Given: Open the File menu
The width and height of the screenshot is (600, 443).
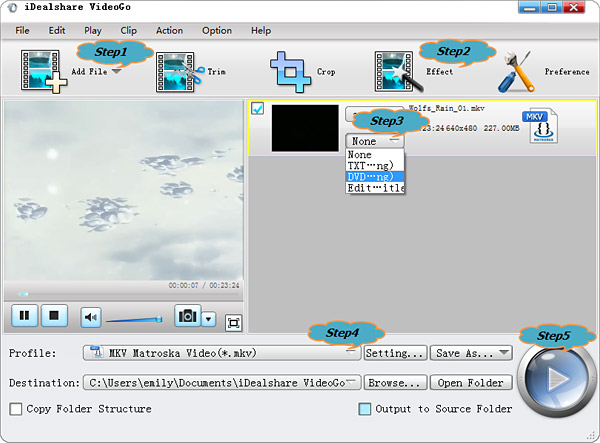Looking at the screenshot, I should [x=22, y=31].
